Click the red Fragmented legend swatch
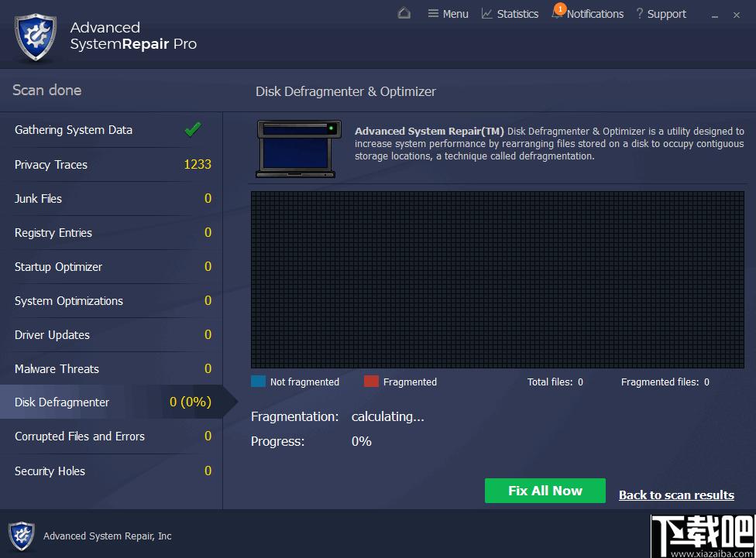756x558 pixels. point(371,382)
